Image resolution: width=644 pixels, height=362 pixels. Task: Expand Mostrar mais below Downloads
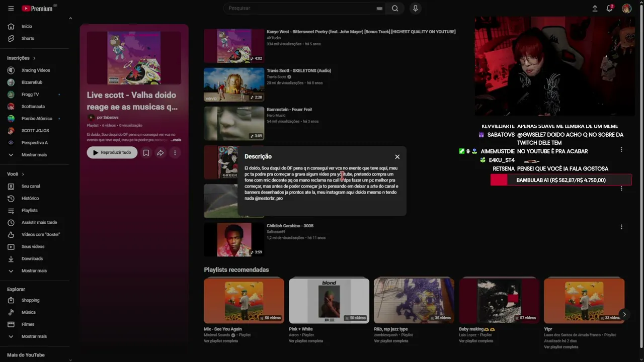coord(35,270)
